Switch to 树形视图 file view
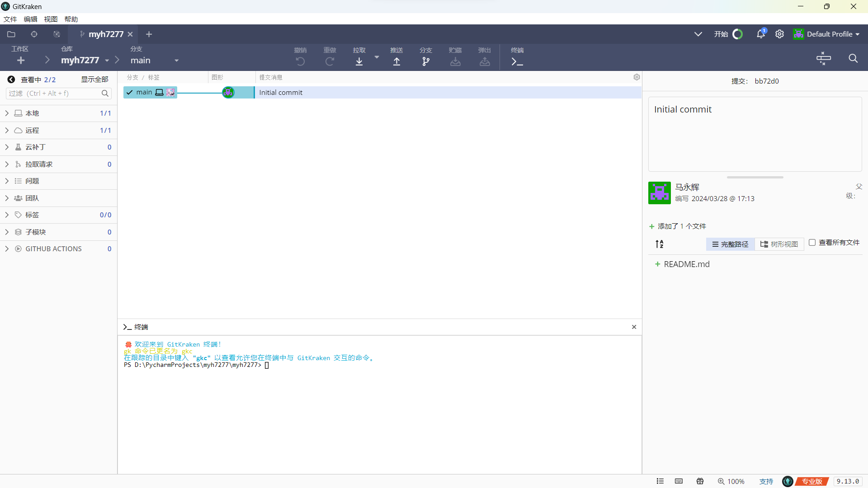Viewport: 868px width, 488px height. (x=779, y=244)
